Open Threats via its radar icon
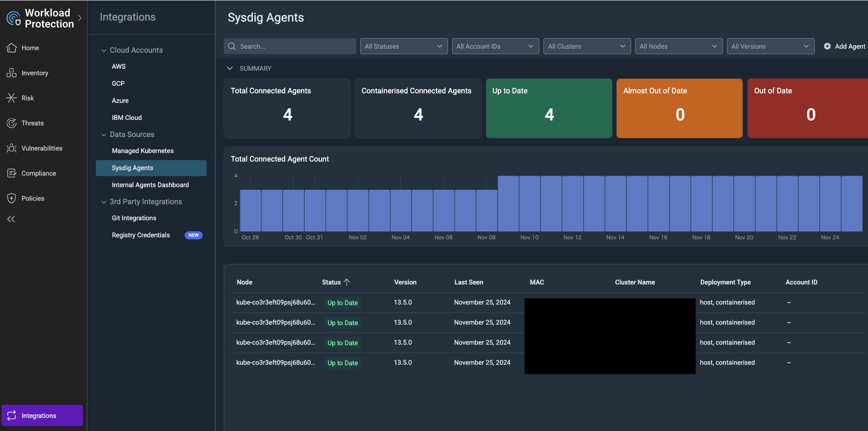Image resolution: width=868 pixels, height=431 pixels. (12, 123)
